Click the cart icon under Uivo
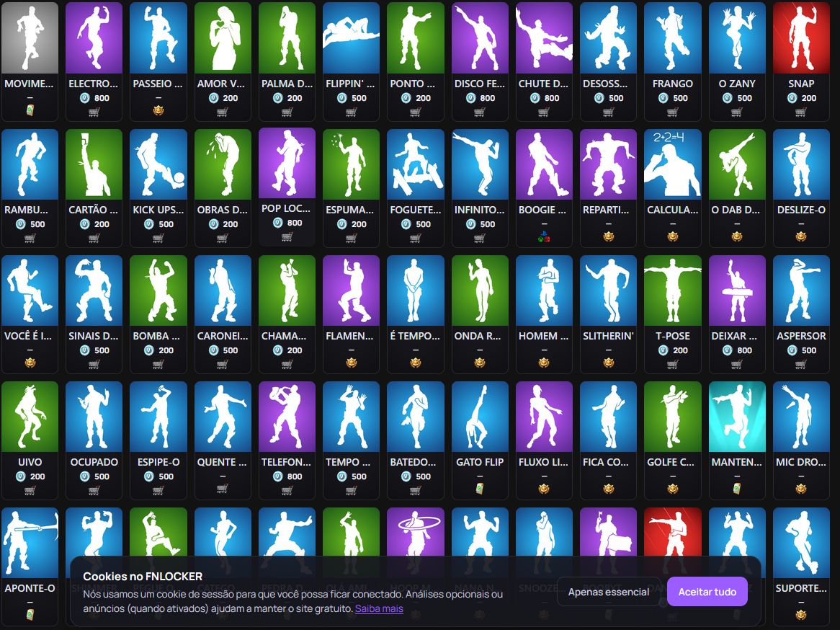Image resolution: width=840 pixels, height=630 pixels. [30, 491]
